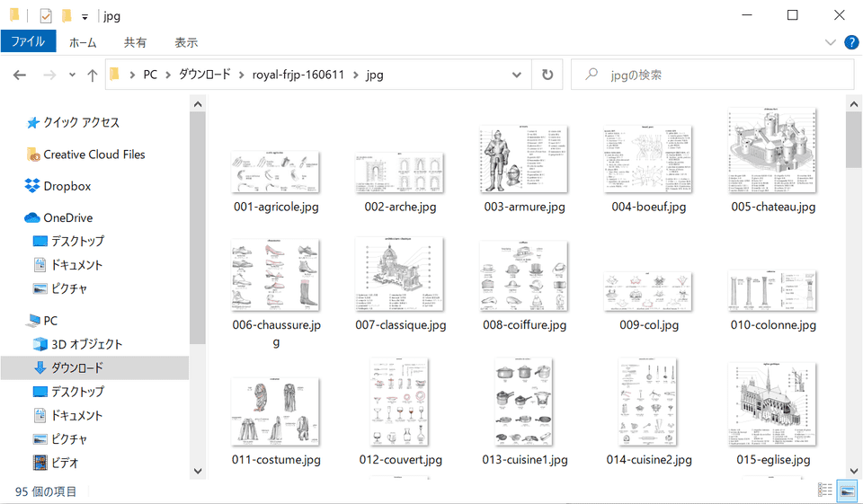Switch to the ホーム ribbon tab

83,42
